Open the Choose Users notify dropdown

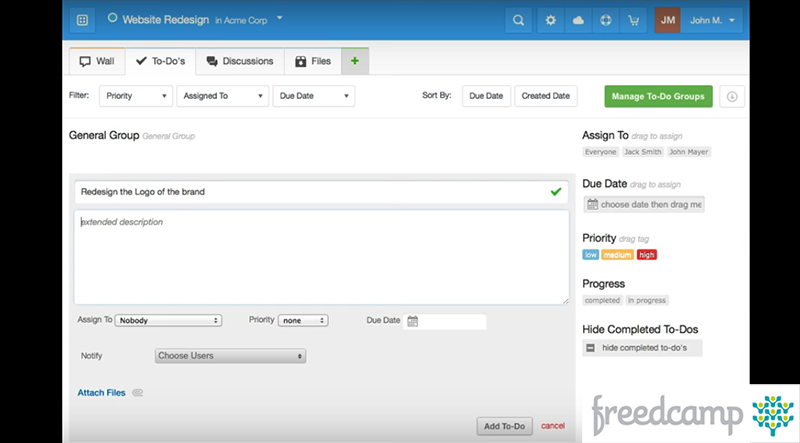(230, 356)
